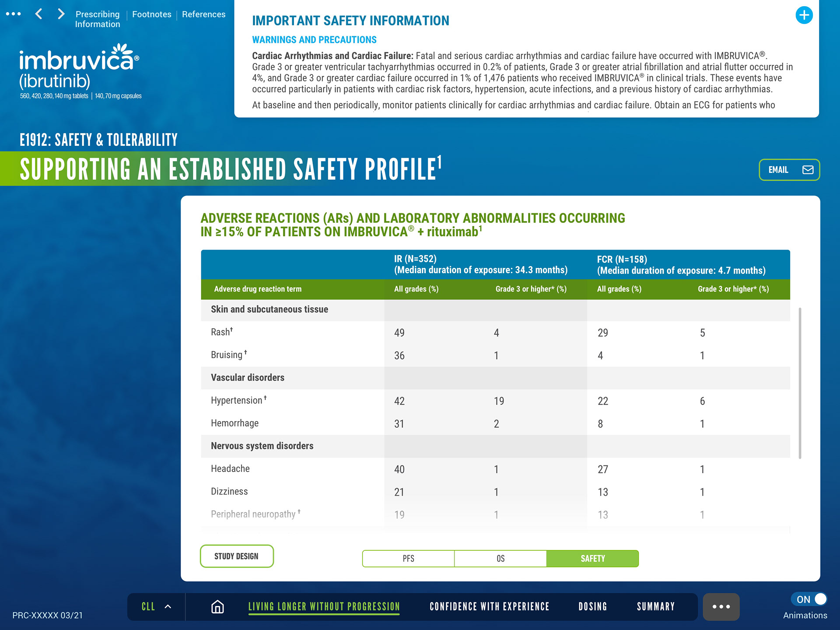Click the Hypertension row label
840x630 pixels.
(x=238, y=400)
